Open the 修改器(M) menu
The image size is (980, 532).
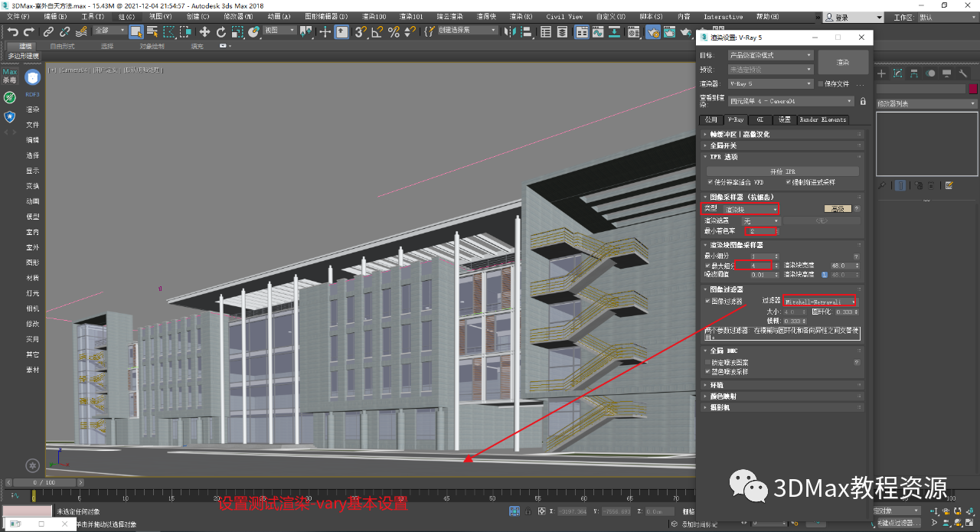point(237,16)
